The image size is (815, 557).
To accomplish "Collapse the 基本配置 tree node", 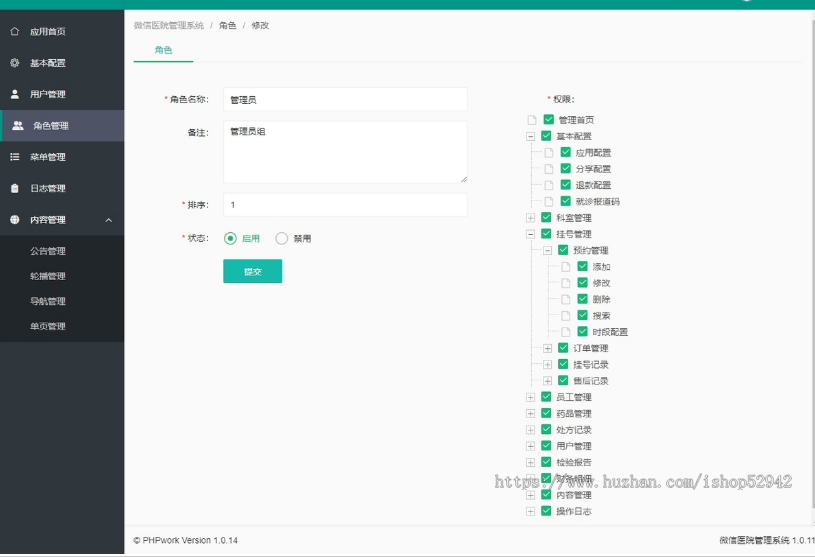I will click(x=530, y=137).
